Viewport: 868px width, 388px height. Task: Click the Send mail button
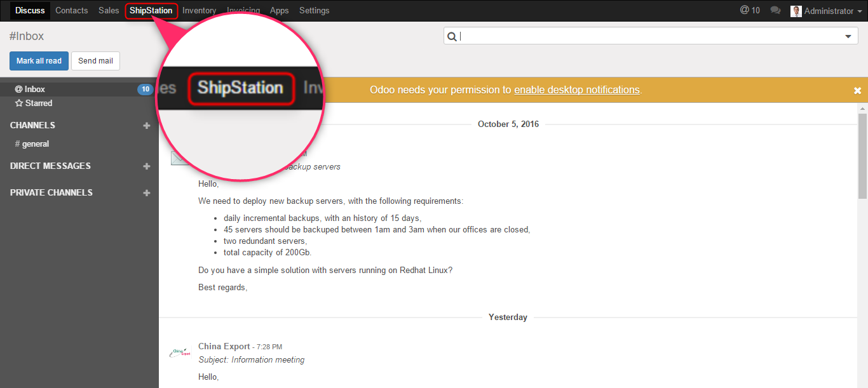pyautogui.click(x=95, y=61)
